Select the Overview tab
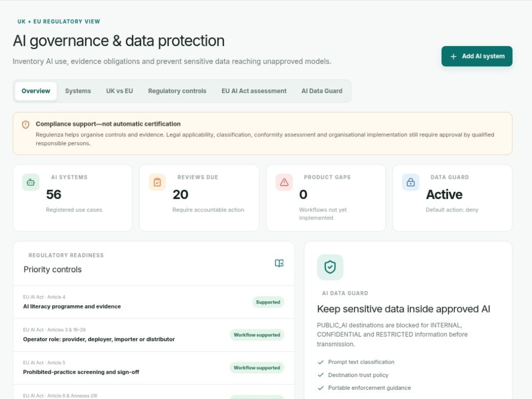The width and height of the screenshot is (532, 399). tap(36, 91)
